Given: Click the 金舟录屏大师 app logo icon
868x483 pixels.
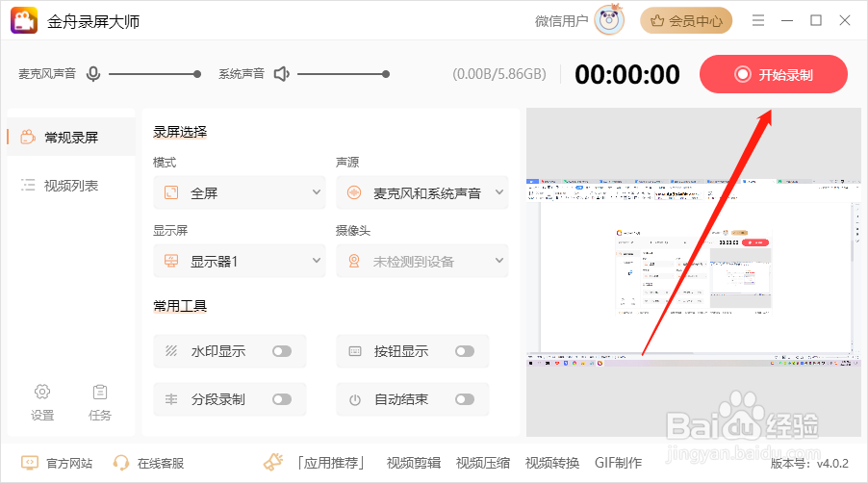Looking at the screenshot, I should 24,20.
